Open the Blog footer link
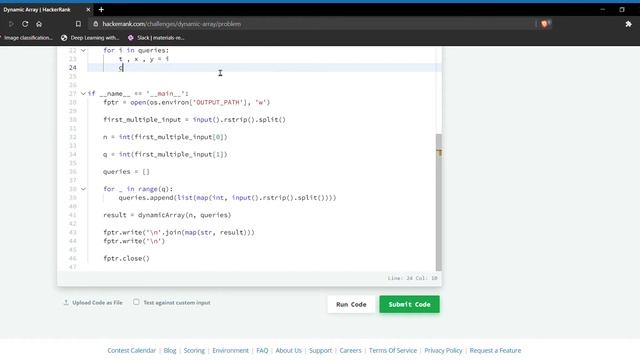 [170, 350]
